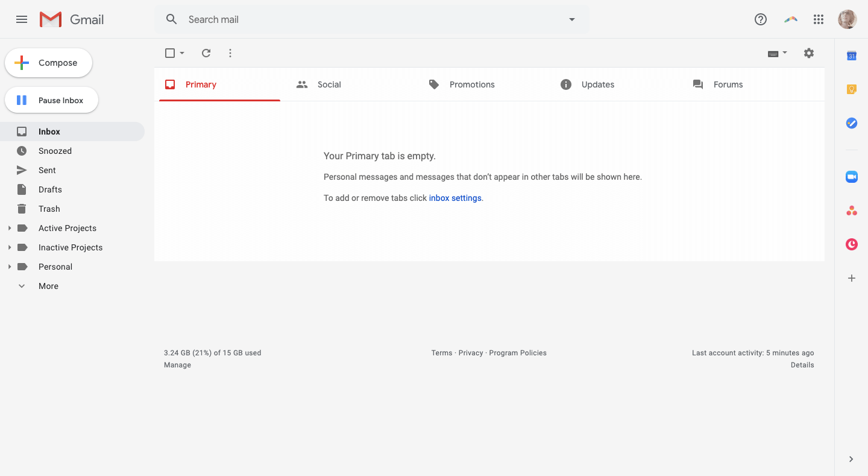Image resolution: width=868 pixels, height=476 pixels.
Task: Collapse the side panel chevron
Action: click(x=851, y=459)
